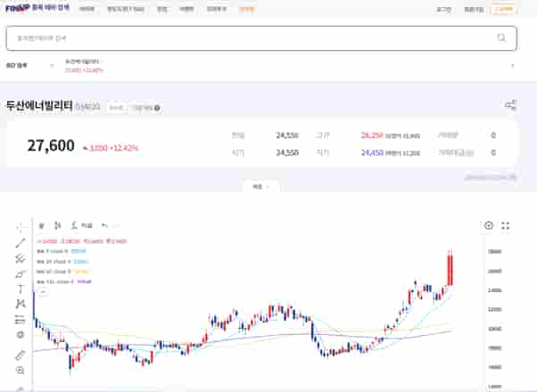Click the share icon beside the stock title

click(510, 105)
